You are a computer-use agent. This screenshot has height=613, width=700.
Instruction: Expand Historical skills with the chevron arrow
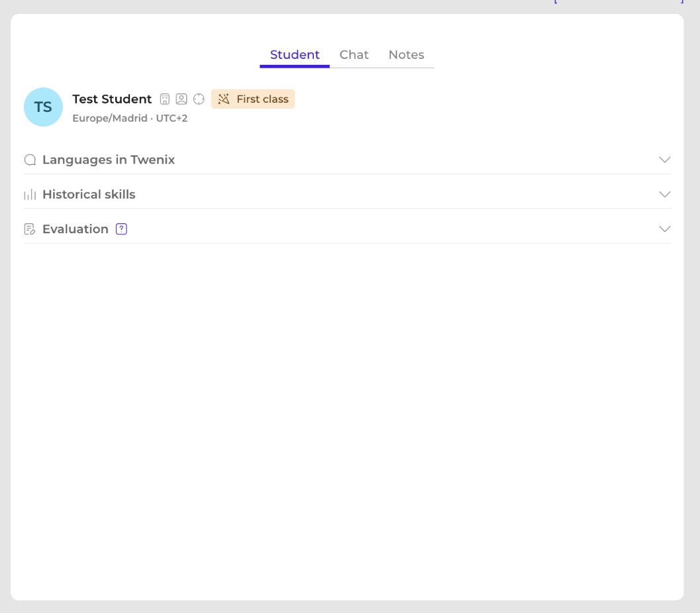pyautogui.click(x=665, y=194)
